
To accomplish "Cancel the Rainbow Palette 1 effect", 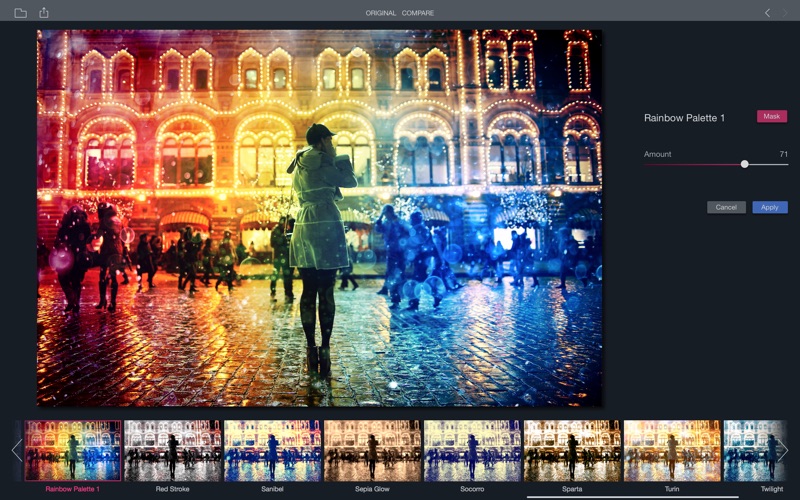I will [726, 207].
